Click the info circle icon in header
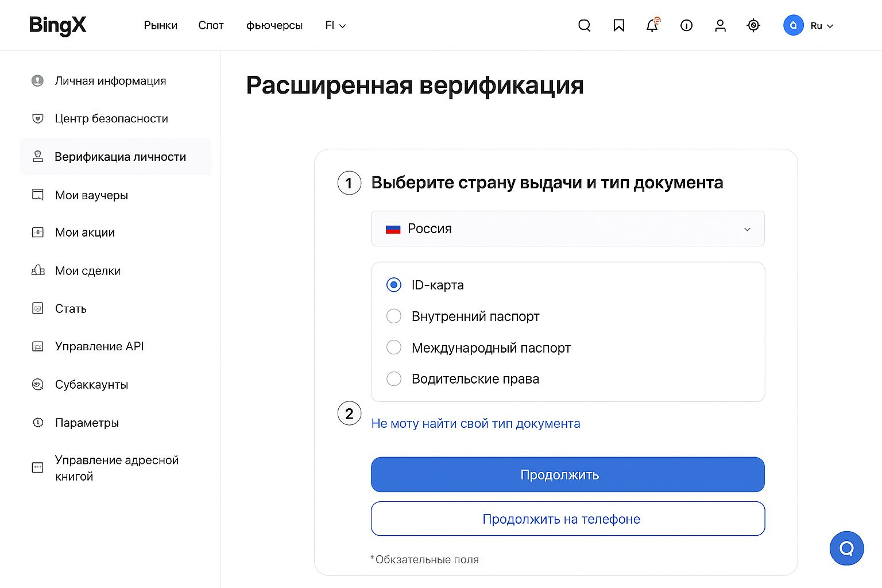The width and height of the screenshot is (882, 588). (x=686, y=26)
